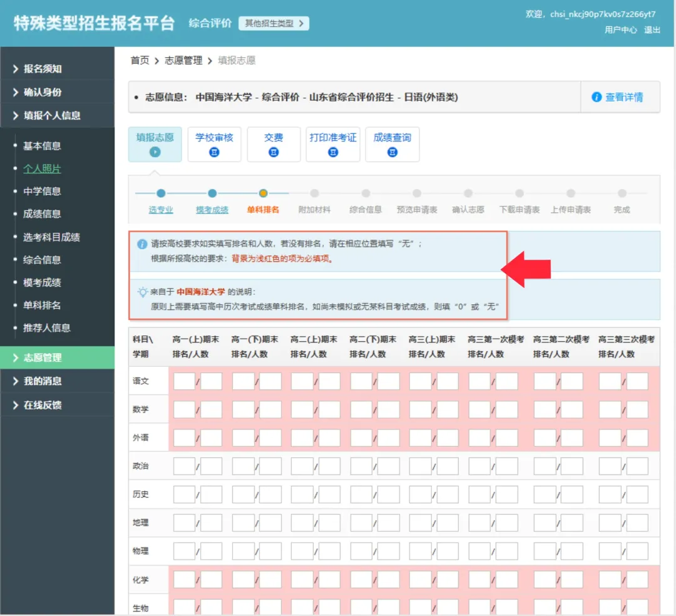Viewport: 676px width, 616px height.
Task: Click the orange 单科排名 step circle
Action: pyautogui.click(x=263, y=193)
